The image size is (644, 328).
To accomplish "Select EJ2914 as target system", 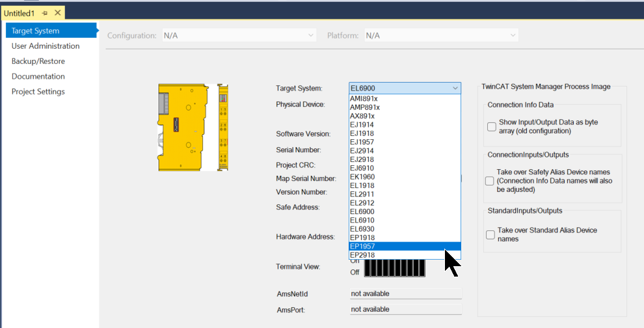I will click(405, 150).
